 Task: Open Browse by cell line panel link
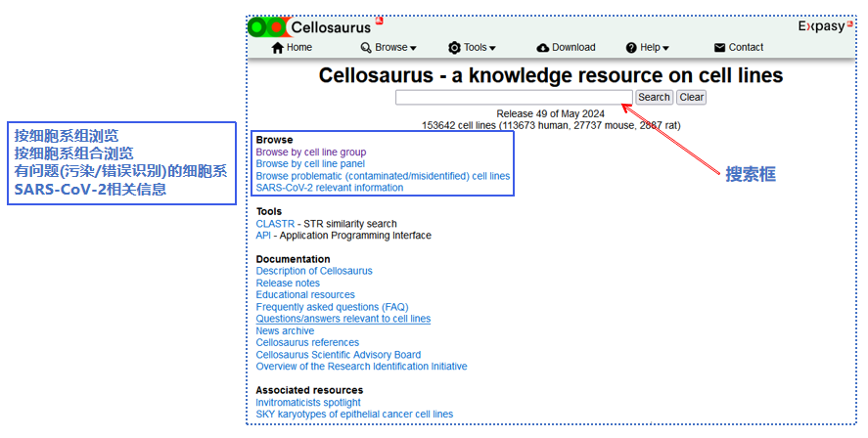[x=309, y=164]
